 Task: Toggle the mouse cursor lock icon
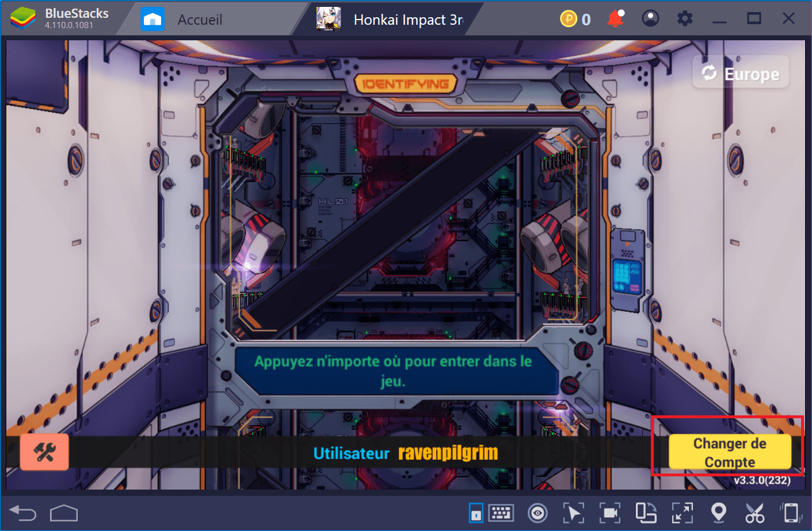tap(573, 513)
